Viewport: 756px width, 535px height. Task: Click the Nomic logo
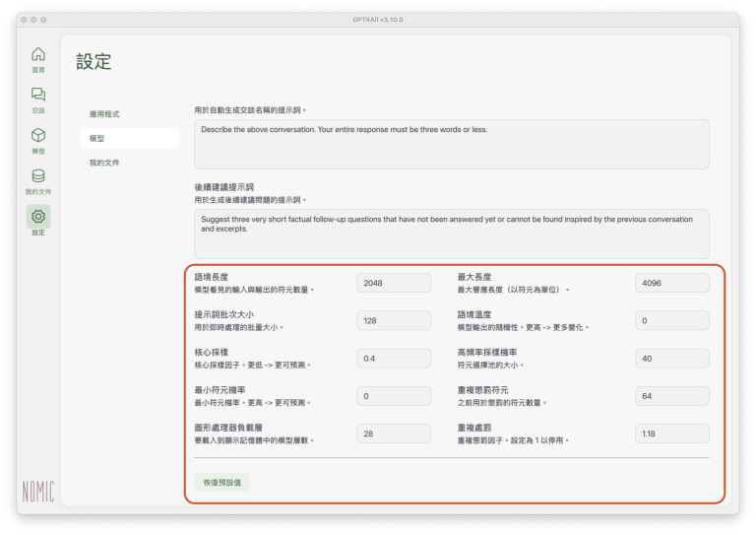38,491
